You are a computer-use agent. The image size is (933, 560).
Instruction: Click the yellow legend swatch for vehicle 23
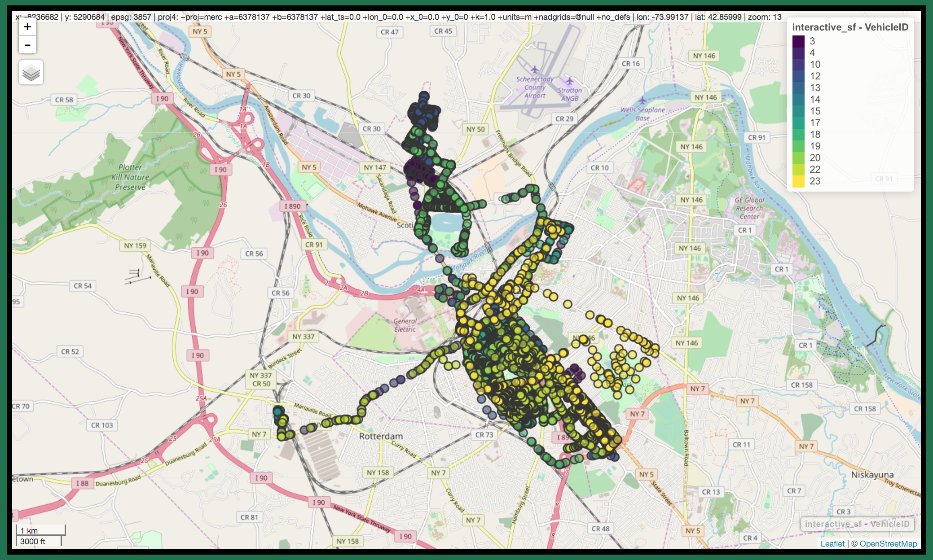pyautogui.click(x=798, y=181)
